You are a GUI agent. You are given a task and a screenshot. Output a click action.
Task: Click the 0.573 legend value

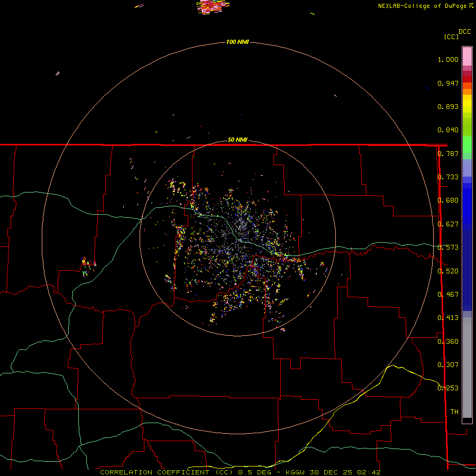click(x=448, y=248)
